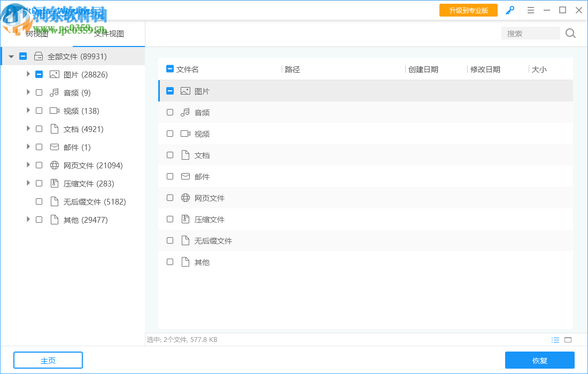The width and height of the screenshot is (588, 374).
Task: Expand the 图片 tree node
Action: [28, 74]
